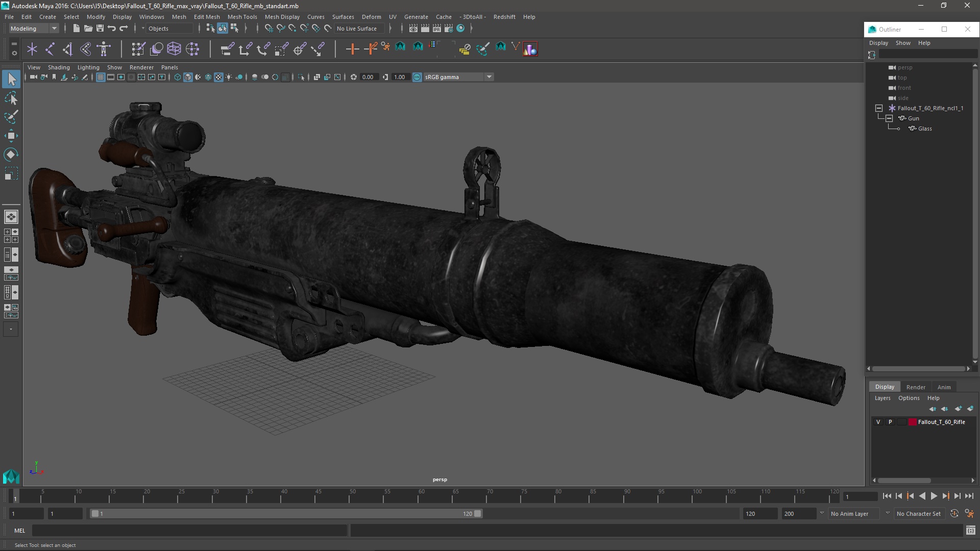Click the play forward button
Screen dimensions: 980x551
934,496
